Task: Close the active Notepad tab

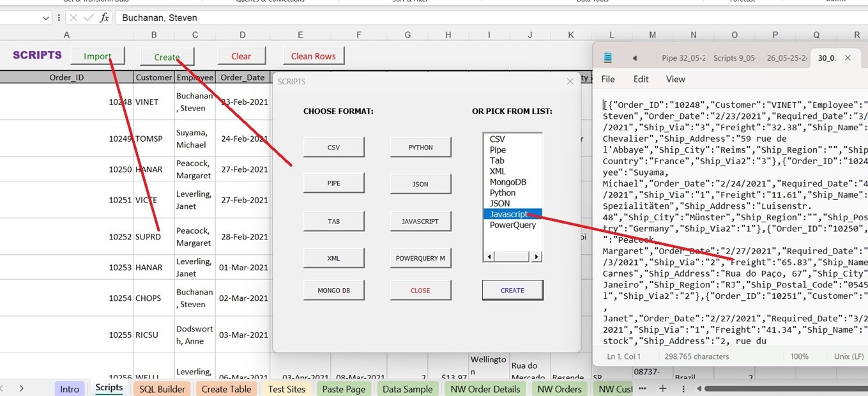Action: click(848, 58)
